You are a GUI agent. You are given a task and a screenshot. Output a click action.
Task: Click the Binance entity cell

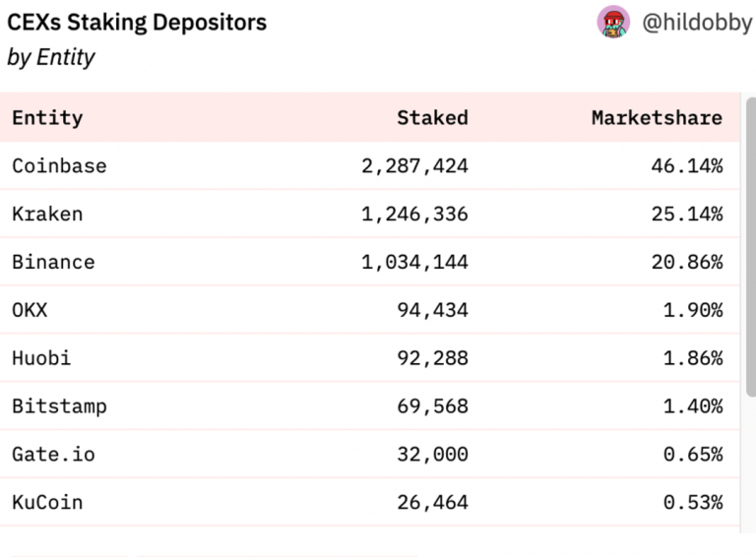click(x=53, y=263)
